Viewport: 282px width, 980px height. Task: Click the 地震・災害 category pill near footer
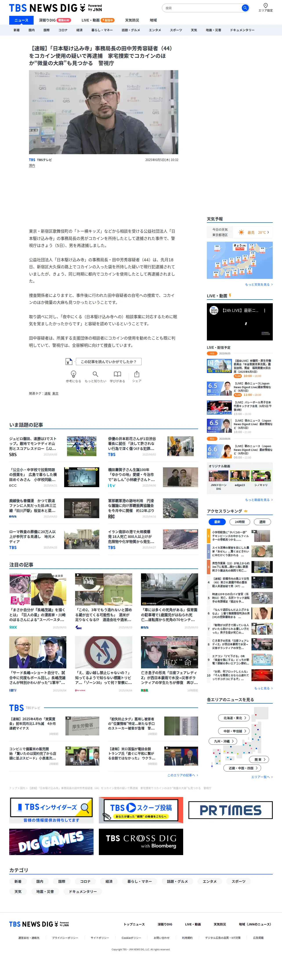click(x=45, y=891)
